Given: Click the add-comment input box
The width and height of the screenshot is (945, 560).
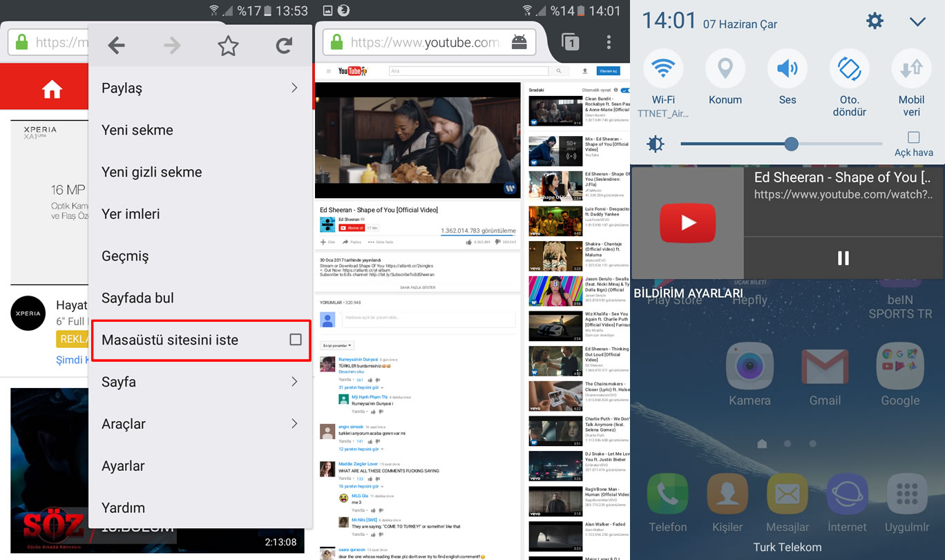Looking at the screenshot, I should tap(428, 318).
